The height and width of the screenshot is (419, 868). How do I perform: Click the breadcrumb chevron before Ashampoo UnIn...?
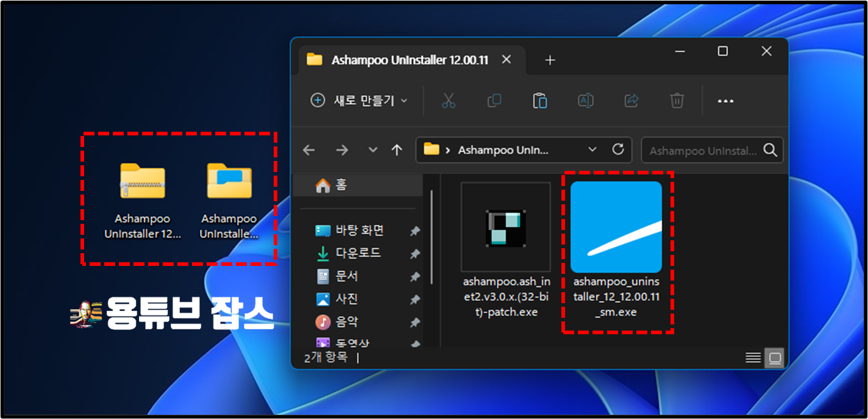pyautogui.click(x=448, y=150)
